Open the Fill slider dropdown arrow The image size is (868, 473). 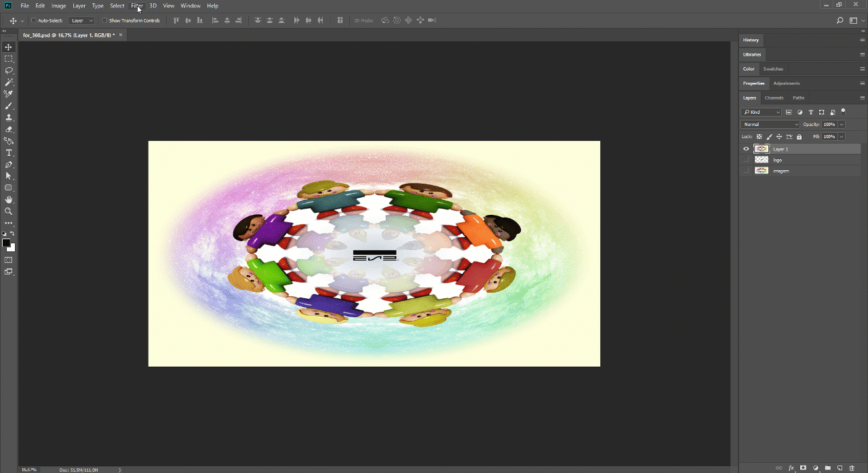(x=842, y=136)
